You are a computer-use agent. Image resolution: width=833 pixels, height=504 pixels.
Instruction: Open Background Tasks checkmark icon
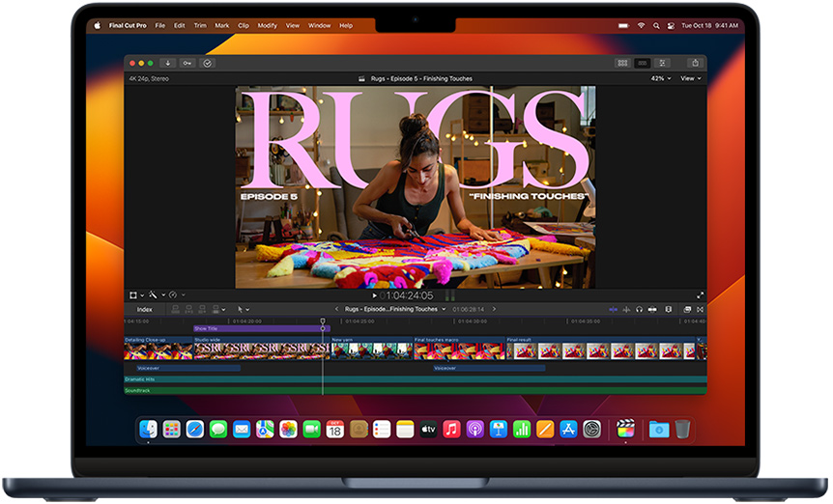click(x=207, y=63)
